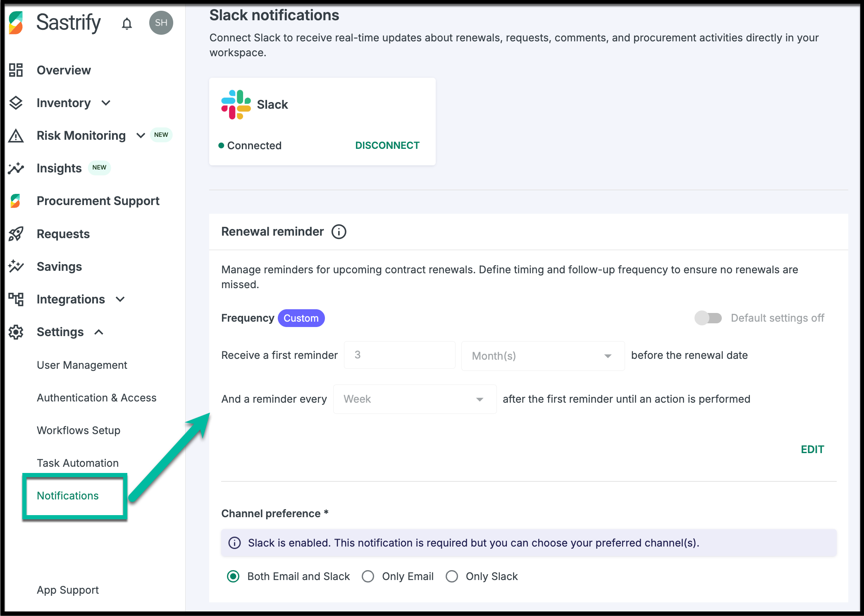Click the Savings sparkle chart icon

point(16,266)
